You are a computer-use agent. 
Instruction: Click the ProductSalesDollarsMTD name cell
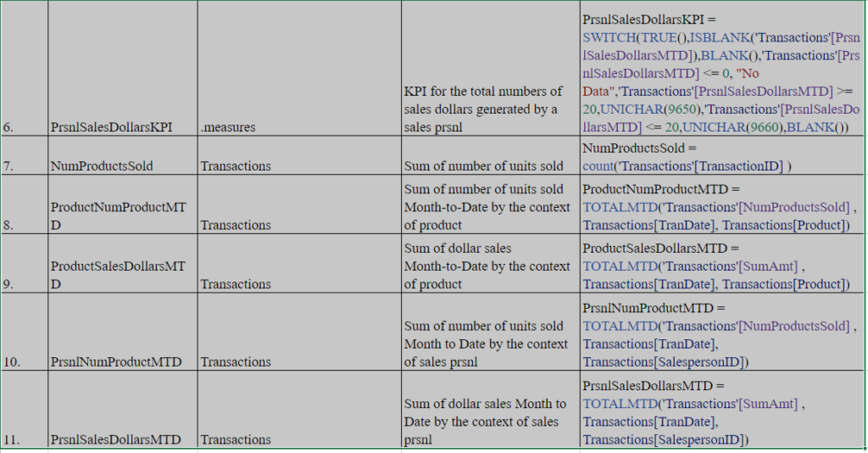(122, 264)
